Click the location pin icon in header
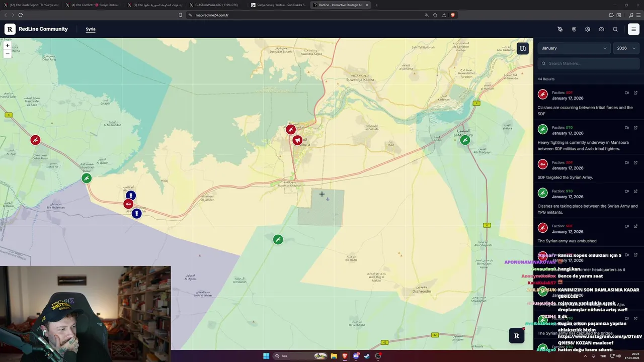The image size is (644, 362). click(x=574, y=29)
